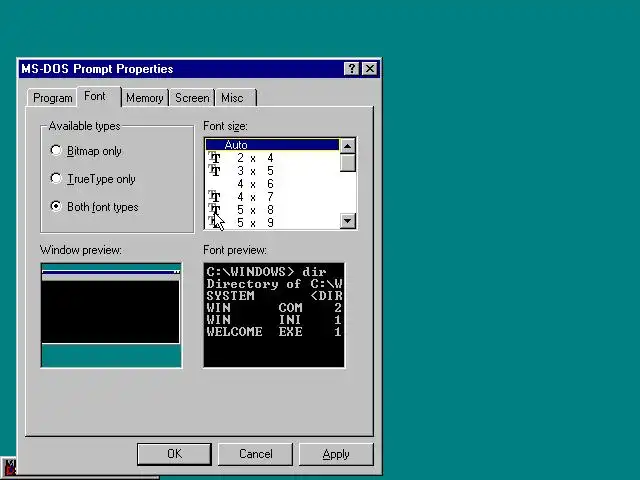Select Bitmap only font type
This screenshot has width=640, height=480.
tap(86, 151)
